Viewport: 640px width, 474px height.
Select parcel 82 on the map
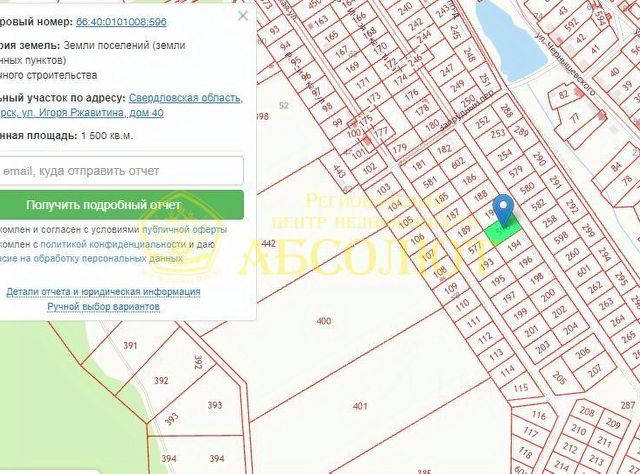coord(564,95)
